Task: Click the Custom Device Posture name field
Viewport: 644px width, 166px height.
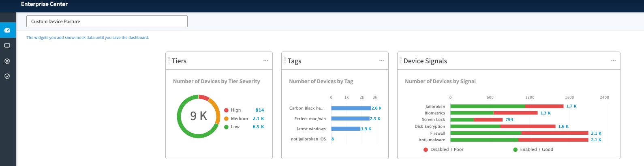Action: click(x=107, y=22)
